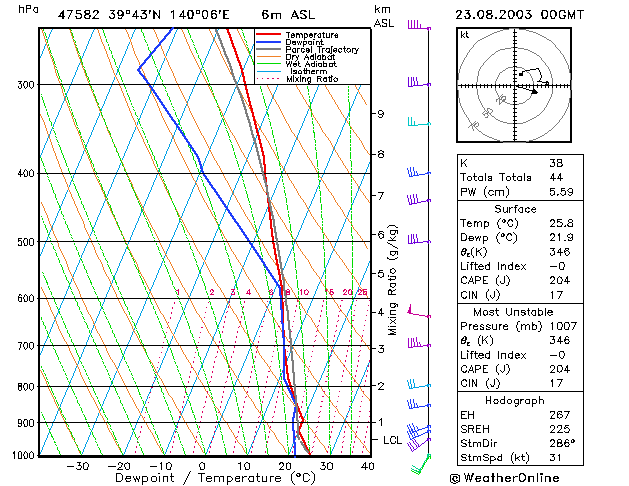This screenshot has height=486, width=629.
Task: Click the '500' pressure level label
Action: pyautogui.click(x=26, y=242)
